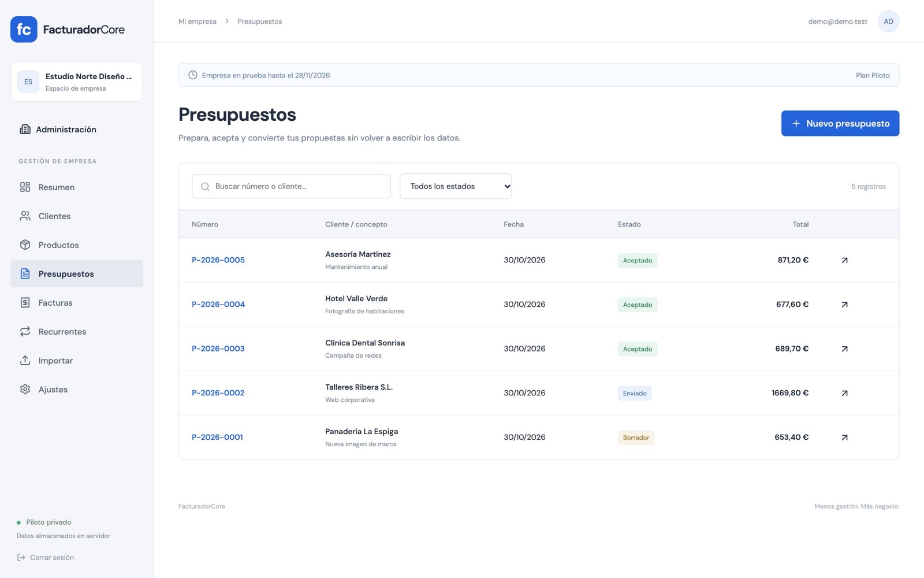Viewport: 924px width, 578px height.
Task: Open the arrow icon for Panadería La Espiga row
Action: pyautogui.click(x=844, y=438)
